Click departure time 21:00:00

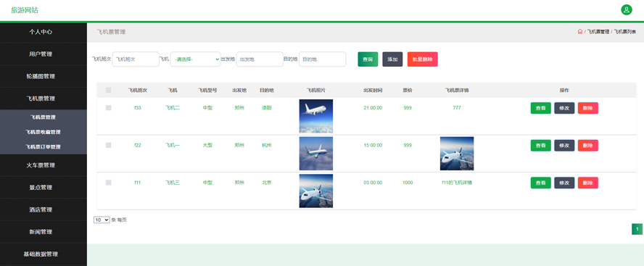(373, 108)
